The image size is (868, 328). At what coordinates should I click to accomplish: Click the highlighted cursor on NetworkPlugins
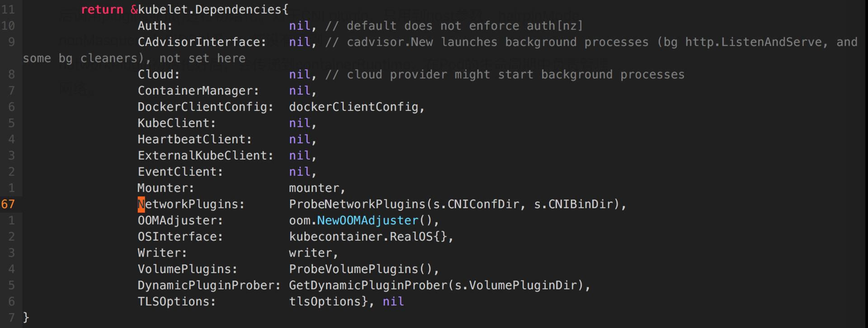(x=142, y=204)
